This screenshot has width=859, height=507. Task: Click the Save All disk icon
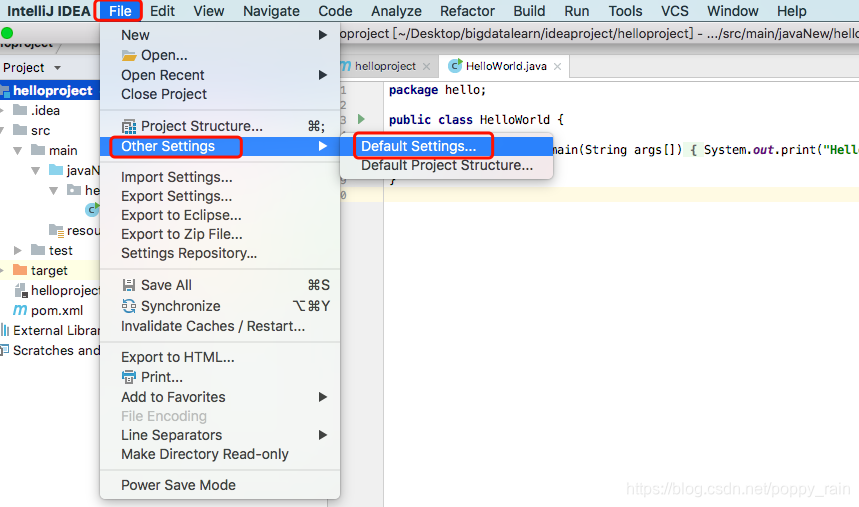coord(129,285)
